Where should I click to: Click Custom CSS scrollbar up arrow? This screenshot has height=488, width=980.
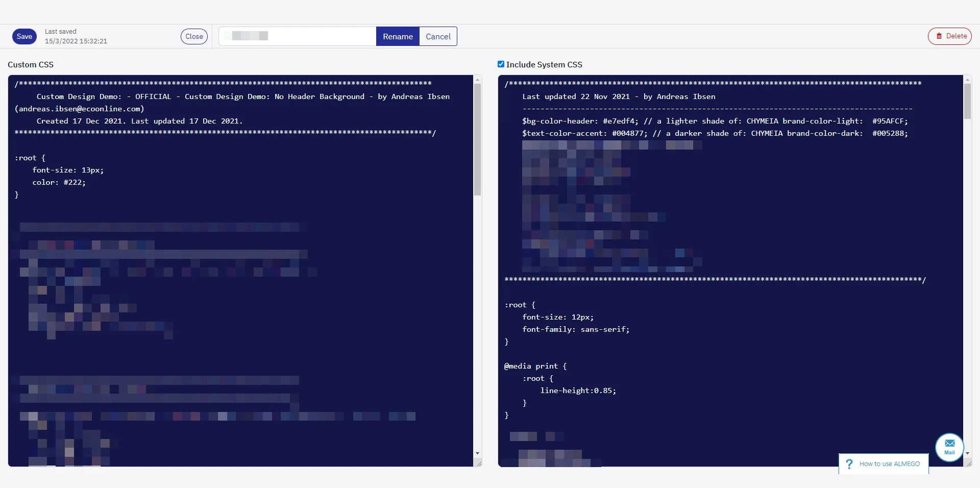[477, 80]
